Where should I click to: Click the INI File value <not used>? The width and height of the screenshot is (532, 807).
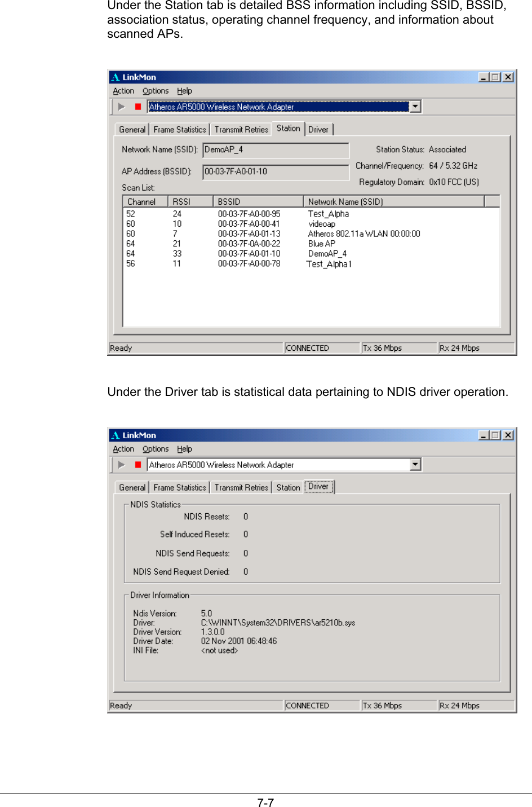coord(220,650)
